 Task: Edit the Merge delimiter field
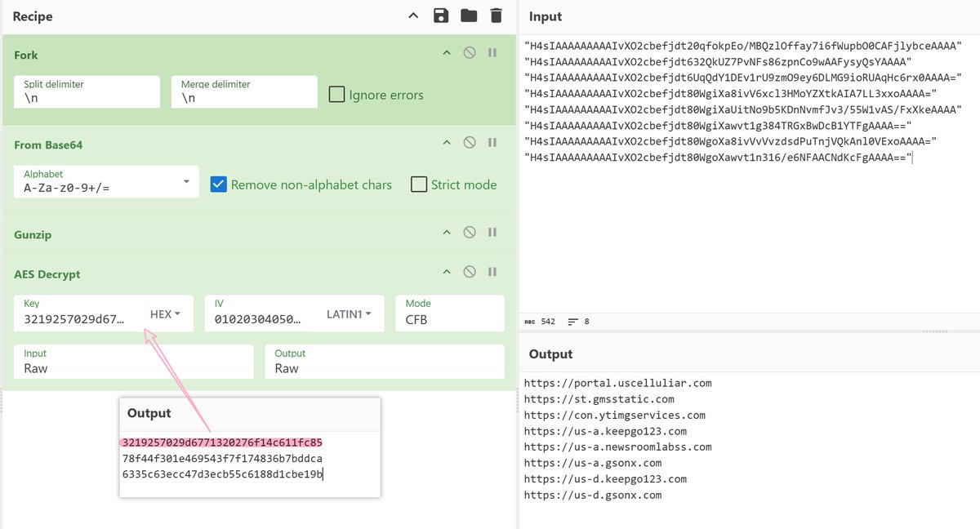pyautogui.click(x=244, y=91)
